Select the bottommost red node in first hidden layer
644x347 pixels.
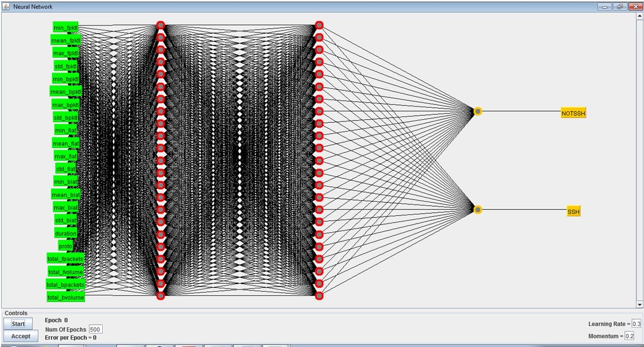(x=160, y=296)
